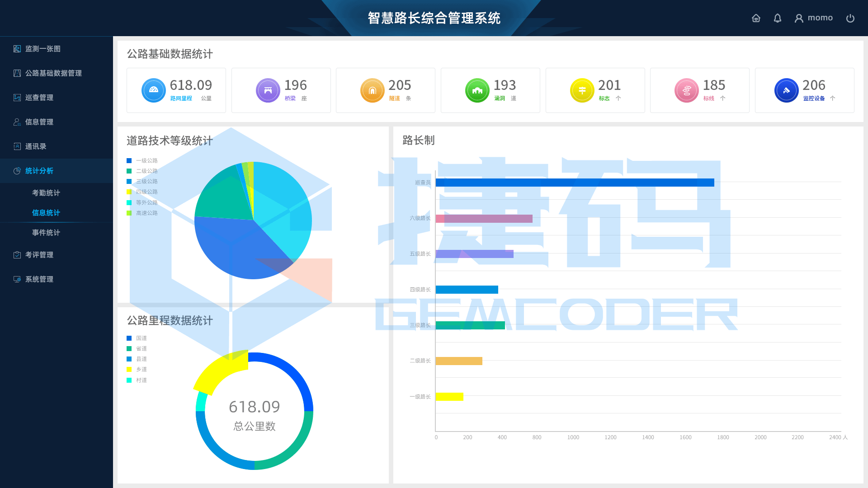The image size is (868, 488).
Task: Toggle 国道 legend entry
Action: coord(137,338)
